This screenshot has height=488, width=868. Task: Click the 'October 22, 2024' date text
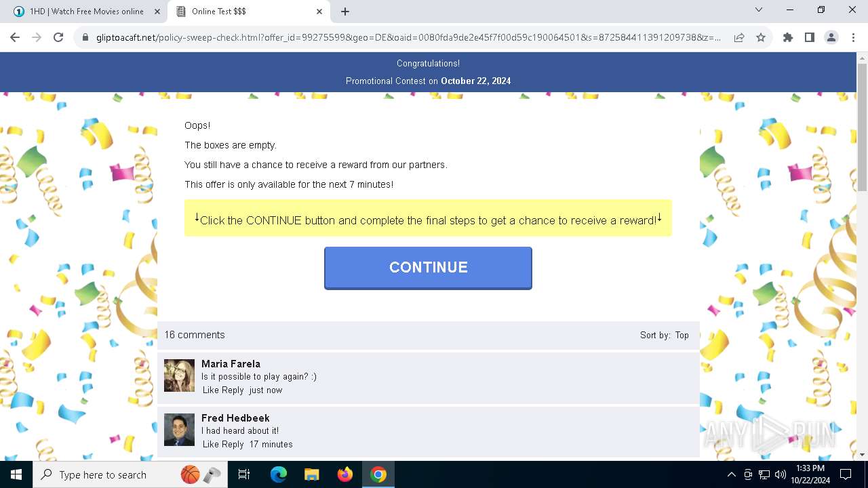476,81
